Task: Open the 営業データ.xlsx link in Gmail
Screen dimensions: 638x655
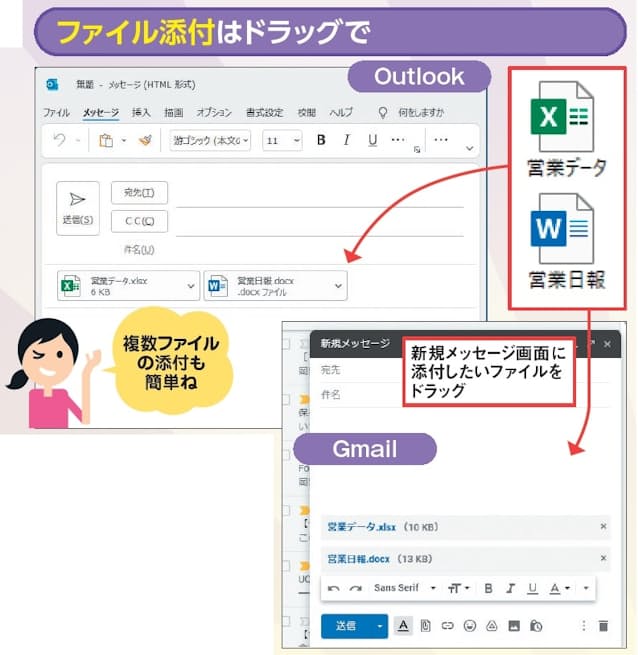Action: tap(361, 527)
